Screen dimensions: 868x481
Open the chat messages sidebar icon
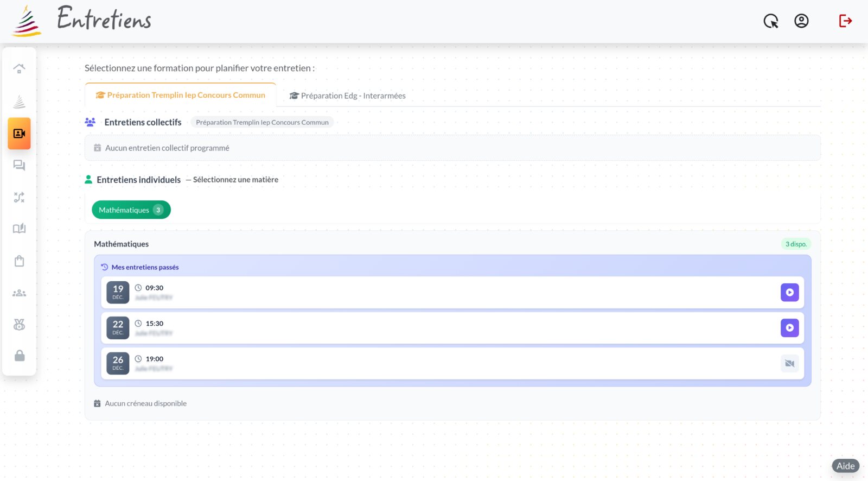coord(19,166)
